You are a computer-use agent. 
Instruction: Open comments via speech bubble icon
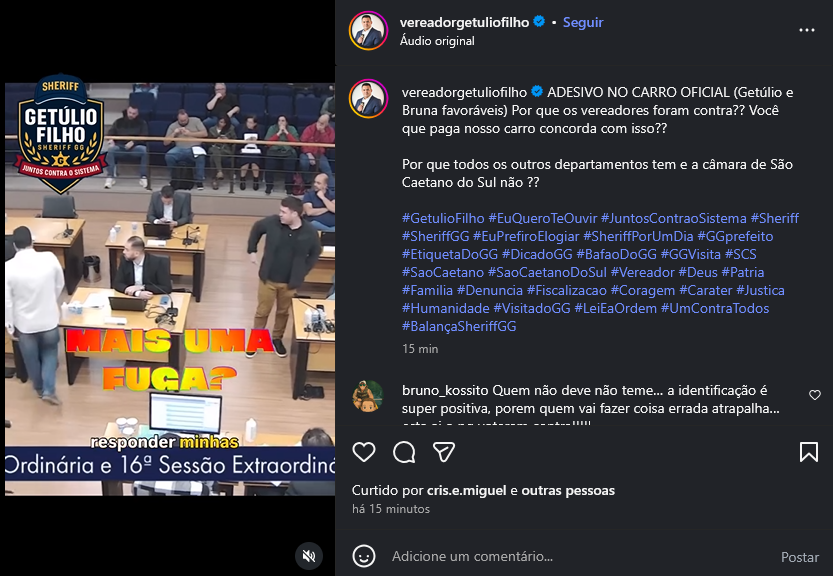pos(404,452)
